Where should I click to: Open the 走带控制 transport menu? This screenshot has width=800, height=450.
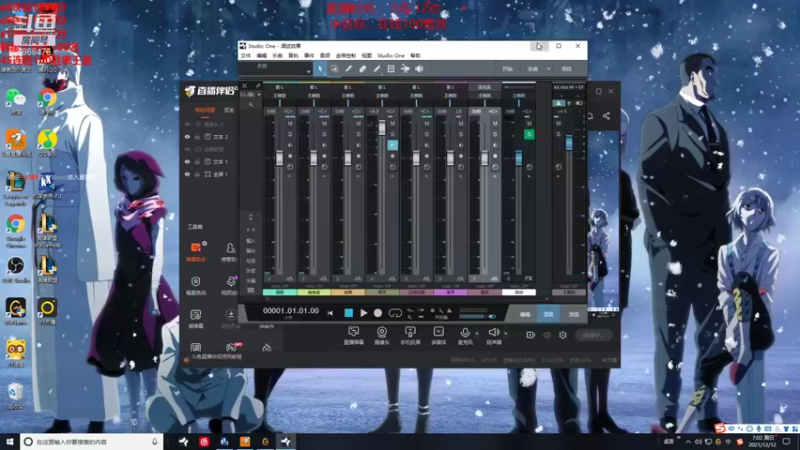coord(345,56)
